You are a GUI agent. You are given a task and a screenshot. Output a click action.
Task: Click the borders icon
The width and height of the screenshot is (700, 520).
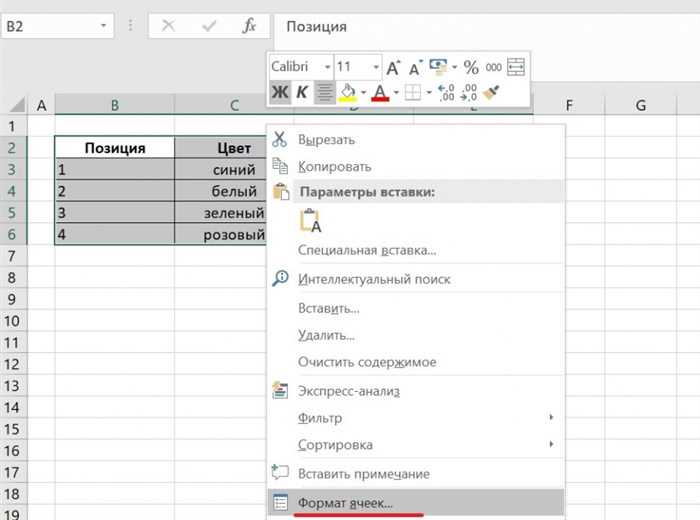[412, 92]
